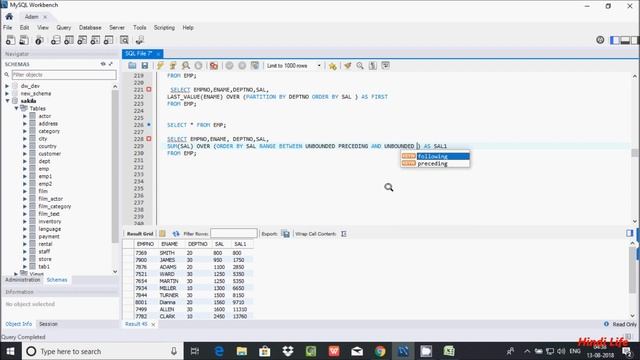Viewport: 640px width, 360px height.
Task: Open the Server menu
Action: pos(117,27)
